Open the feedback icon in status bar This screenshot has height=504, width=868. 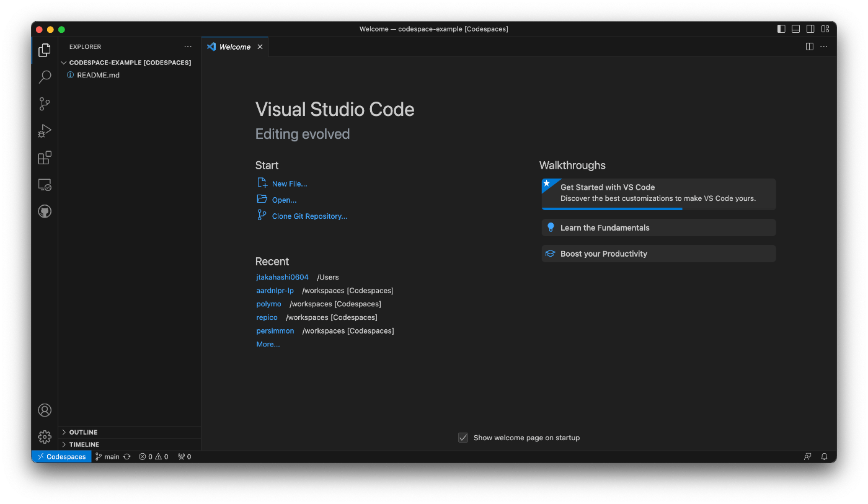pos(807,457)
